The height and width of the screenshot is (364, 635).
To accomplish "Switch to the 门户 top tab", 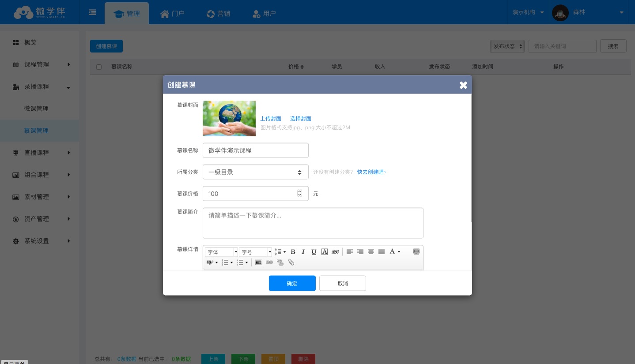I will pos(172,13).
